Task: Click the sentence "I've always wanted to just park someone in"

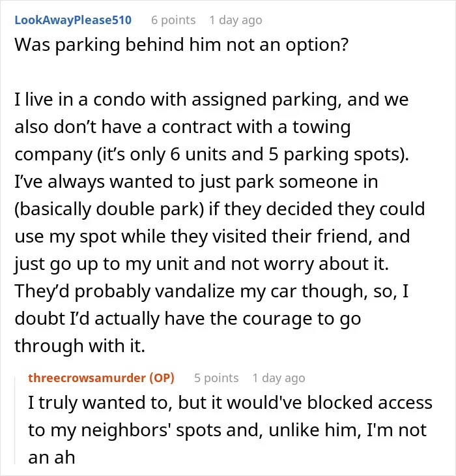Action: tap(196, 182)
